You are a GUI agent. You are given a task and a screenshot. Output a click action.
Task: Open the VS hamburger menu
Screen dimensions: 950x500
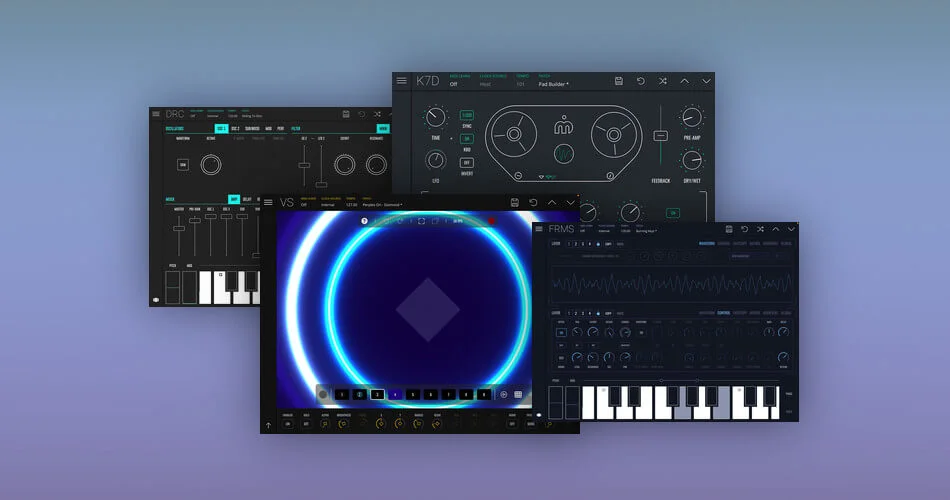(268, 202)
